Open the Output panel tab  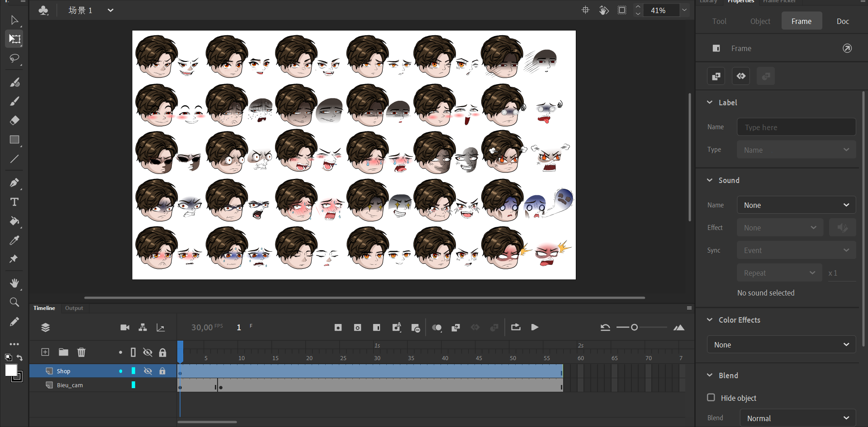point(74,308)
